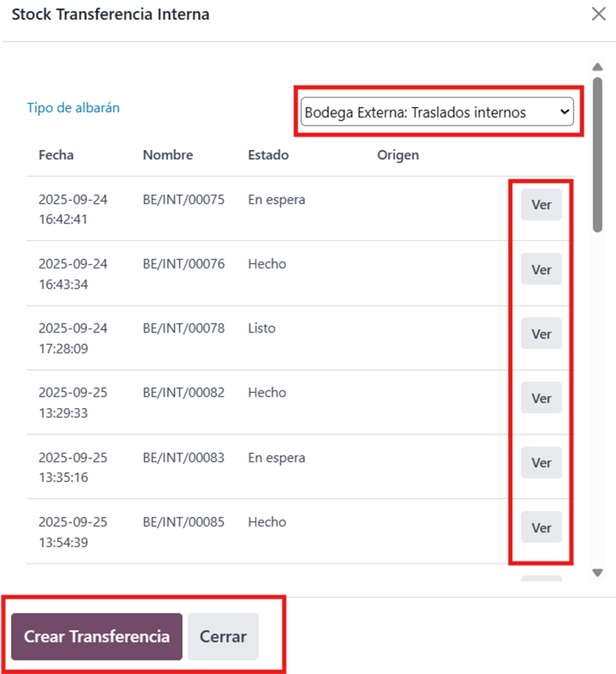The image size is (616, 674).
Task: Click the vertical scrollbar thumb
Action: [597, 154]
